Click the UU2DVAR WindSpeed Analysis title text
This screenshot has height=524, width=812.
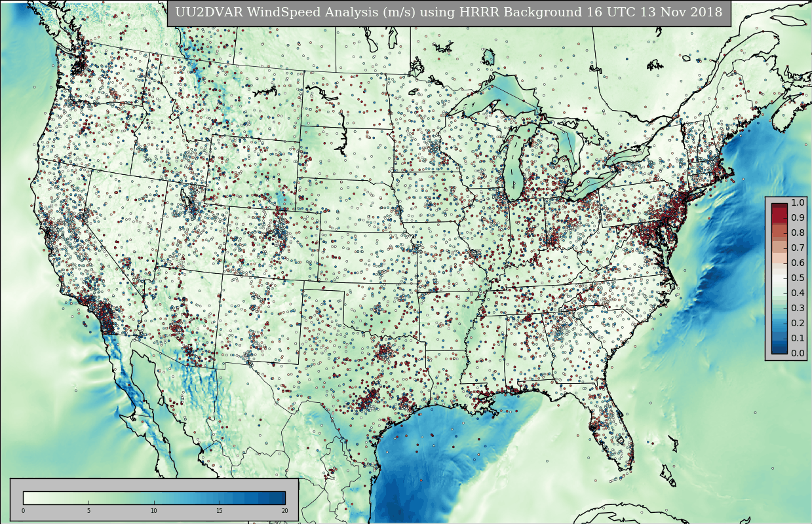coord(448,12)
